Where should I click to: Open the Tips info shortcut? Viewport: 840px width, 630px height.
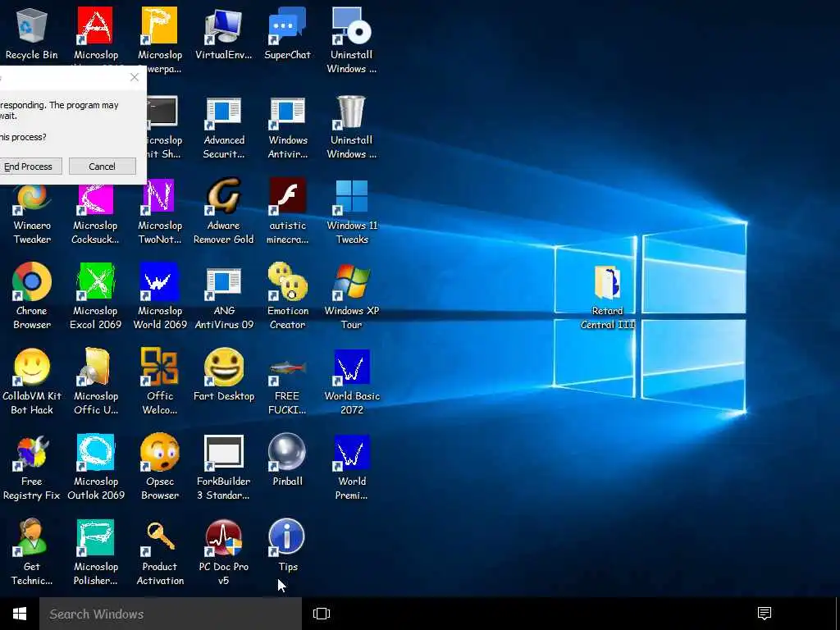pos(286,536)
